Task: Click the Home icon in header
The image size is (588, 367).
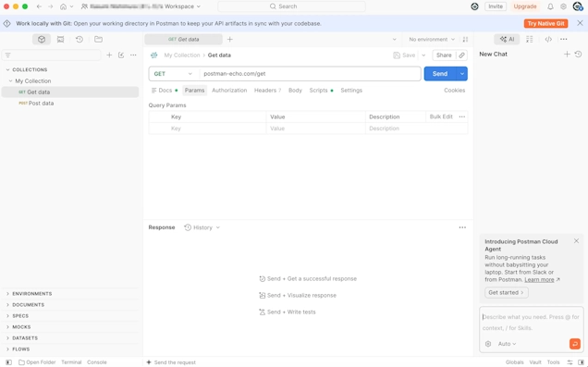Action: click(x=64, y=6)
